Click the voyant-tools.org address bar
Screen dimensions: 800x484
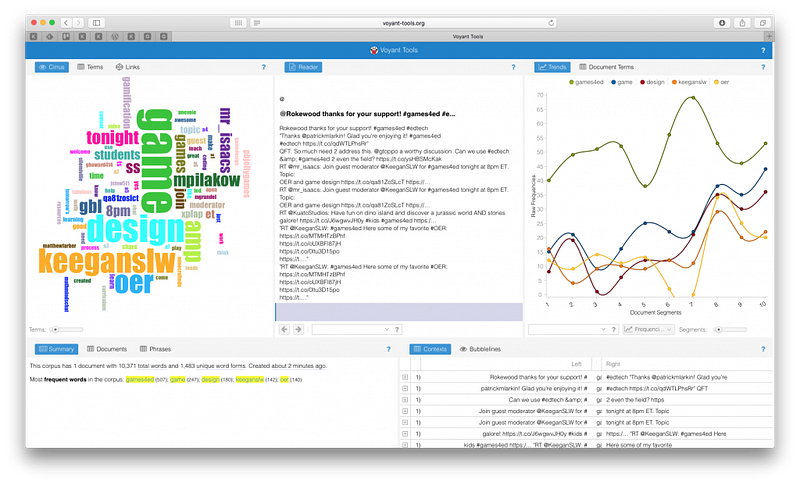403,23
